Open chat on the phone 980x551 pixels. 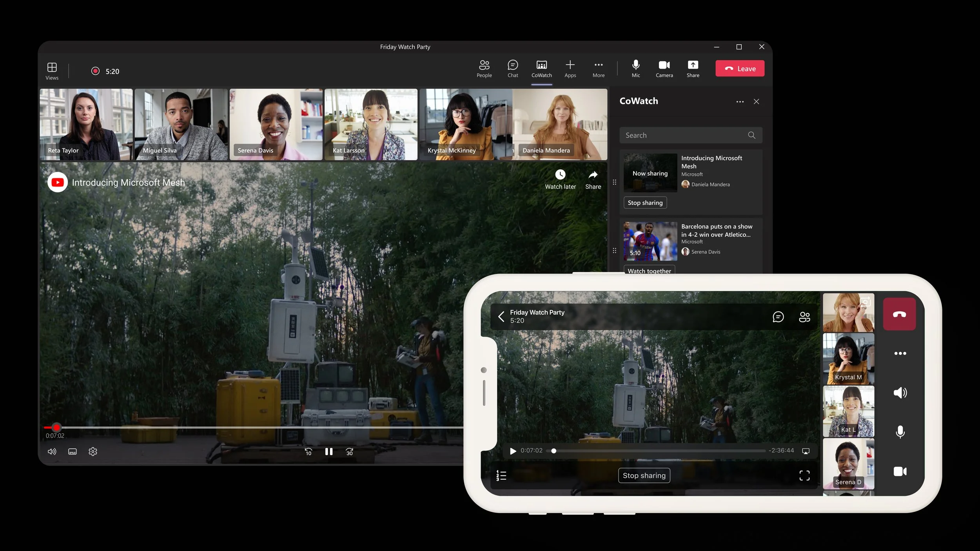778,317
